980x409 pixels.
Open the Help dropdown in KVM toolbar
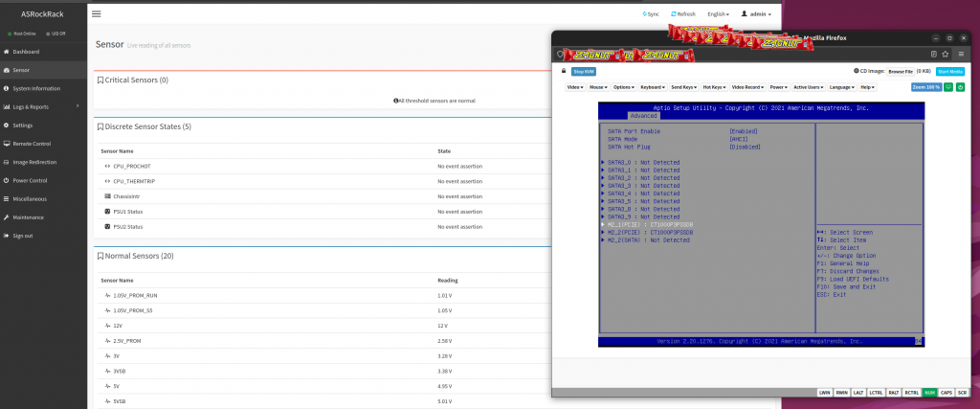[869, 87]
